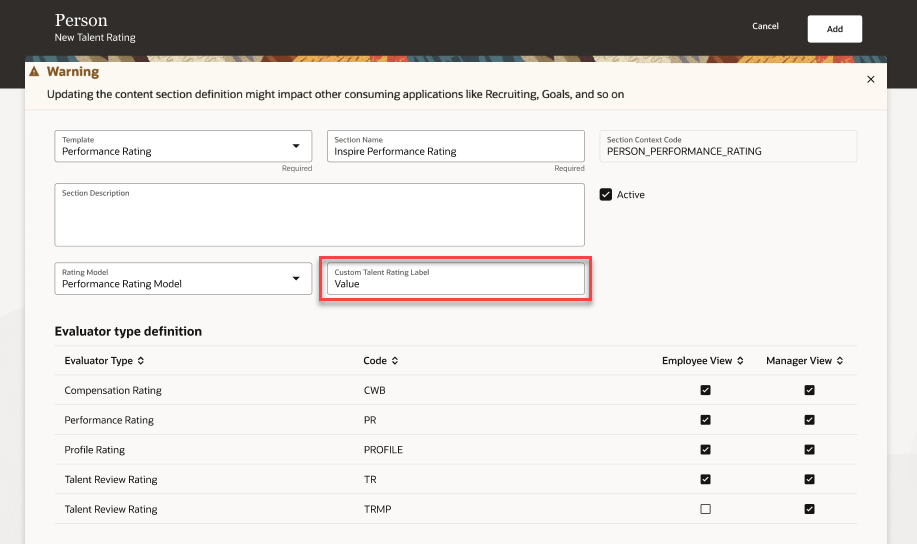Click the Evaluator type definition heading

(x=128, y=331)
